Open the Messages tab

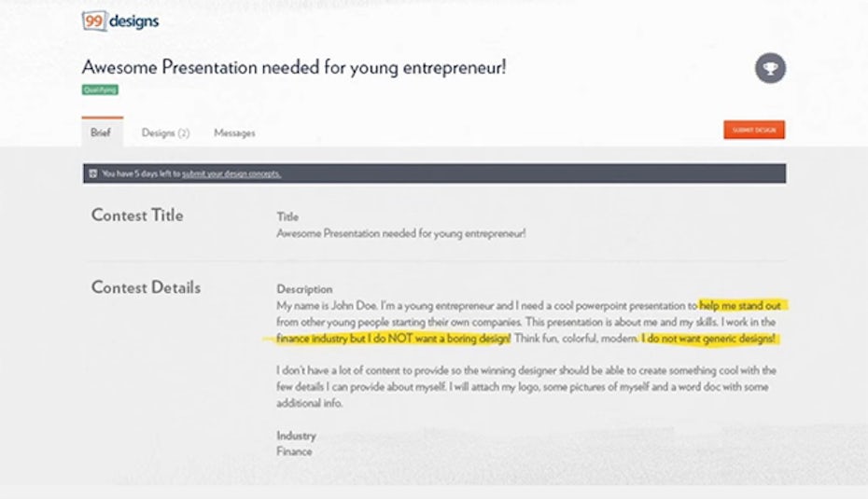coord(234,133)
